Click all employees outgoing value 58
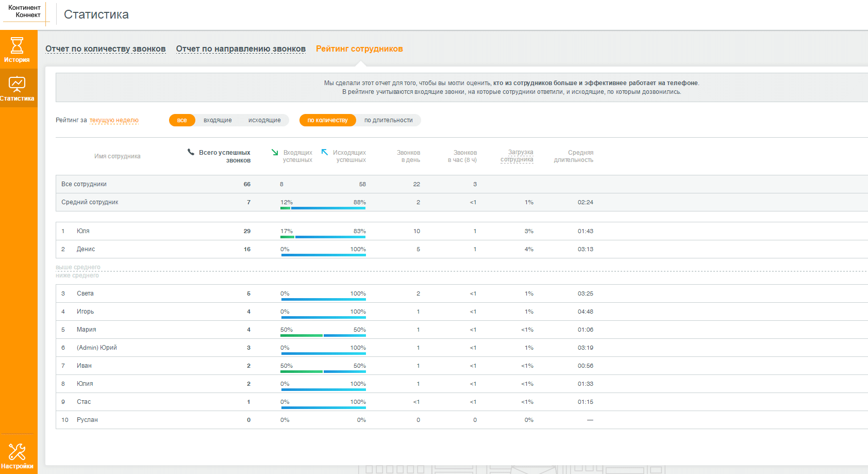This screenshot has height=474, width=868. click(x=362, y=184)
